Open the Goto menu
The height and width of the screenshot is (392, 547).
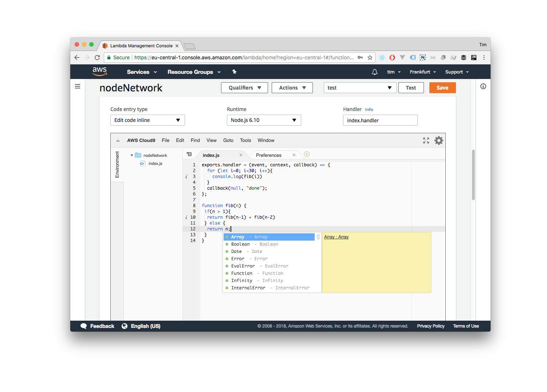228,140
